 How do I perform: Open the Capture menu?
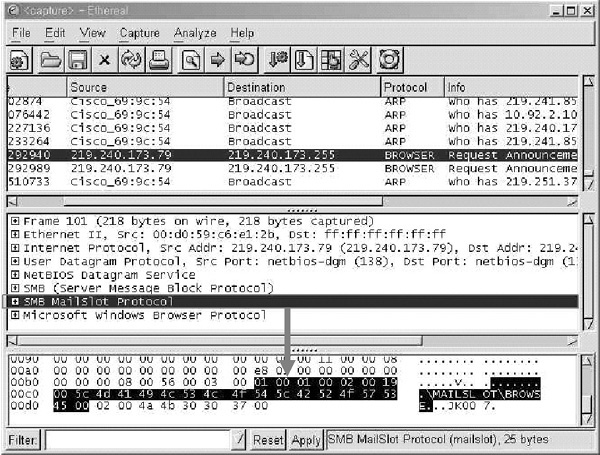(x=140, y=33)
